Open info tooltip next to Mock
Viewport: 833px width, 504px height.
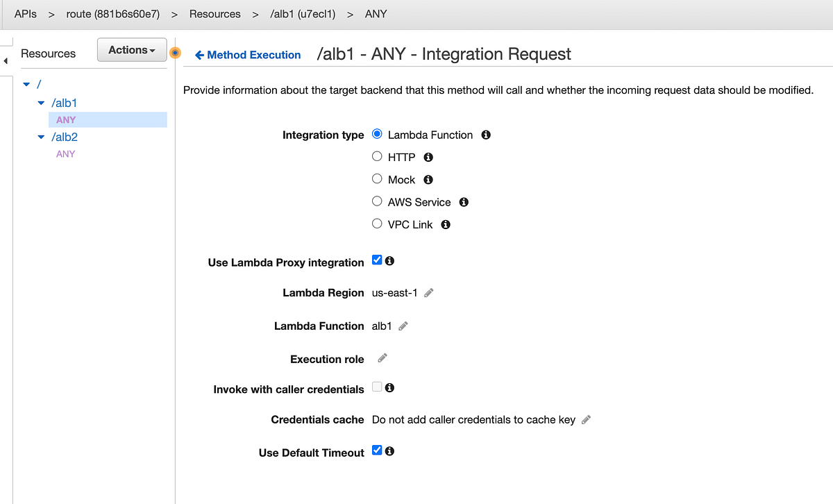[x=428, y=179]
